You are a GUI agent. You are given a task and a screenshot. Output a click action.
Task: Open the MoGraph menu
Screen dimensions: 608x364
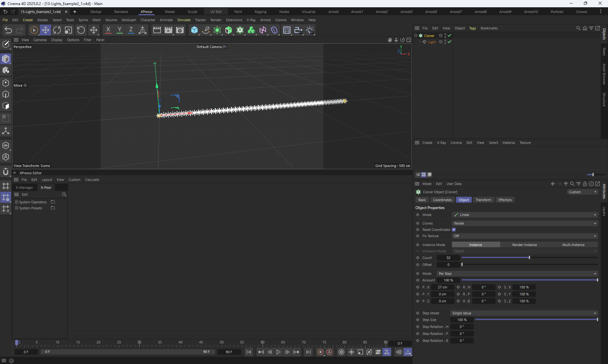tap(129, 20)
